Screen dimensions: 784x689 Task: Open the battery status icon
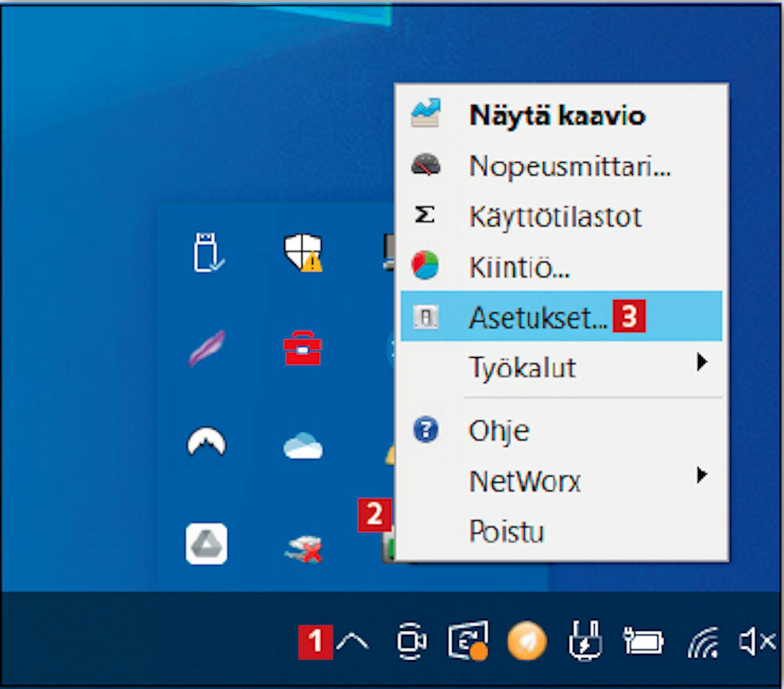point(643,641)
